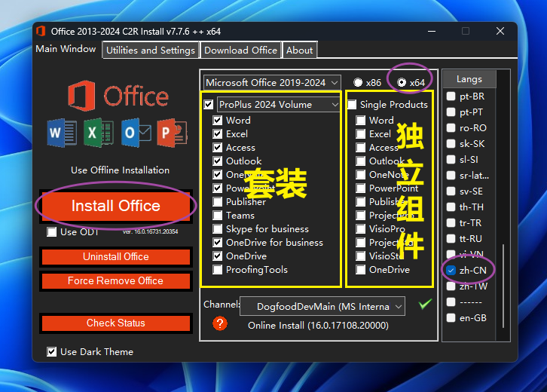Screen dimensions: 547x392
Task: Check the en-GB language
Action: tap(451, 318)
